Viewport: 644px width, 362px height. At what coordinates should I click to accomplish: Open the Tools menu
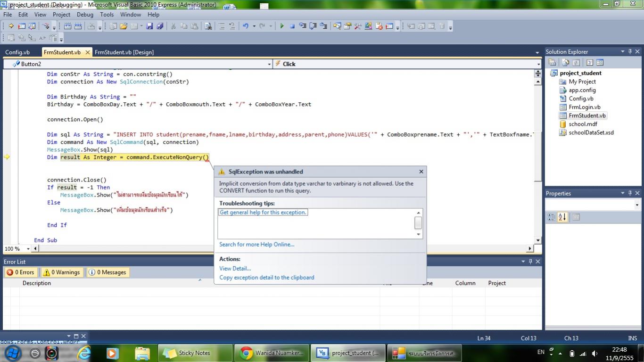(x=107, y=14)
